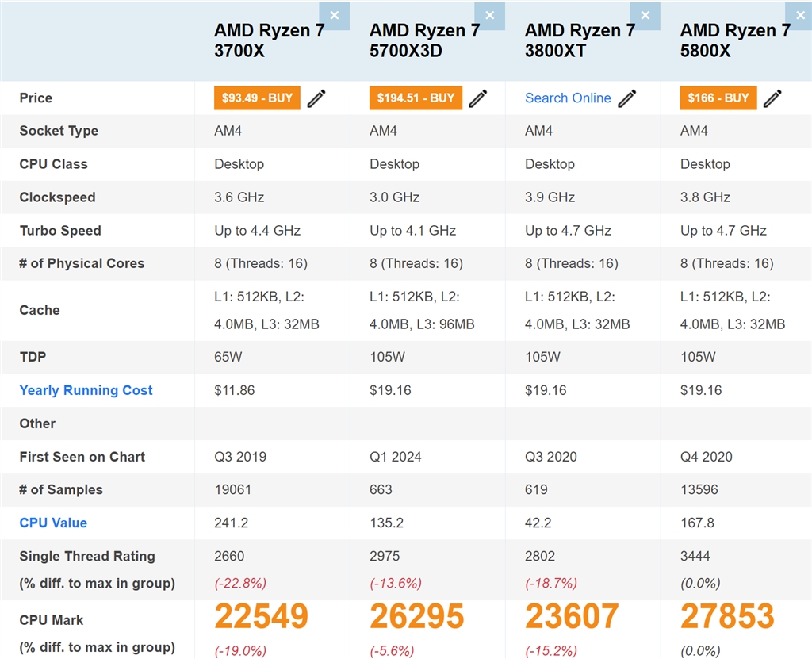
Task: Click the CPU Mark score 22549
Action: (262, 616)
